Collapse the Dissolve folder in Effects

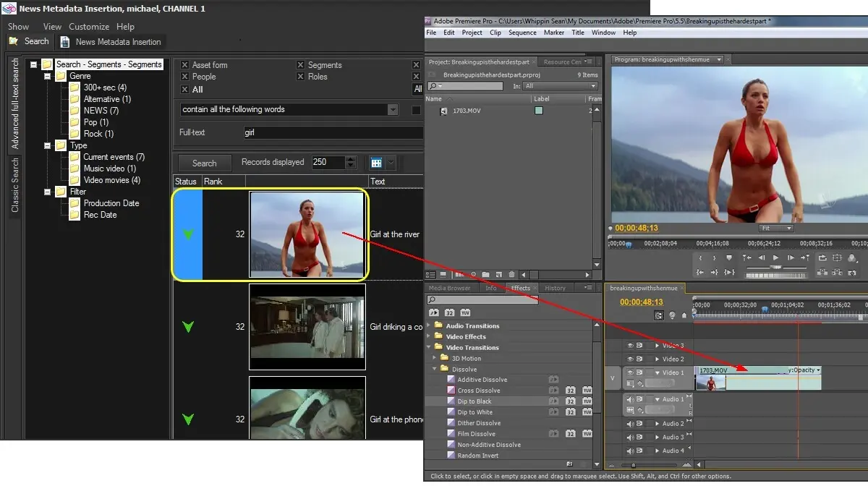(x=436, y=369)
